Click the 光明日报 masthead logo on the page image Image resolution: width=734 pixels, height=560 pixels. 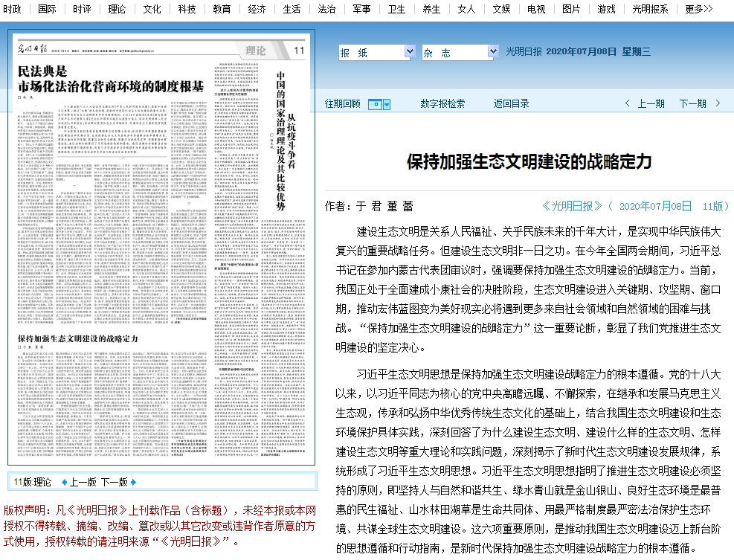30,51
